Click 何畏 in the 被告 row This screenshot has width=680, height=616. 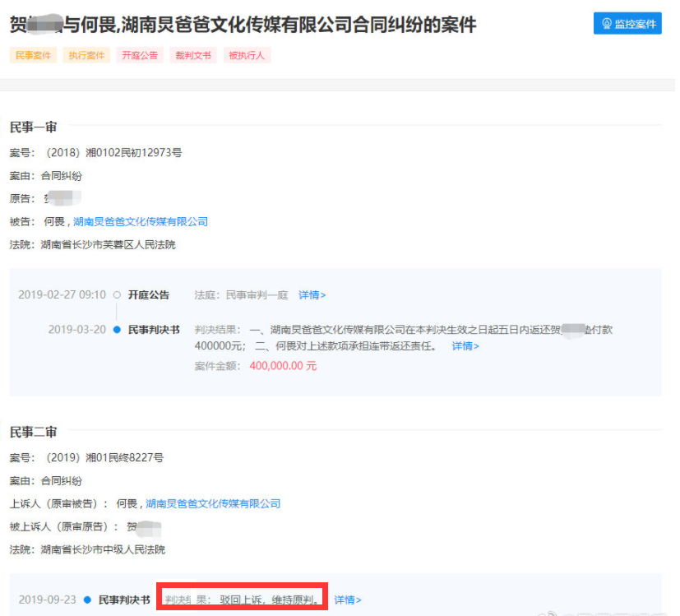tap(54, 222)
